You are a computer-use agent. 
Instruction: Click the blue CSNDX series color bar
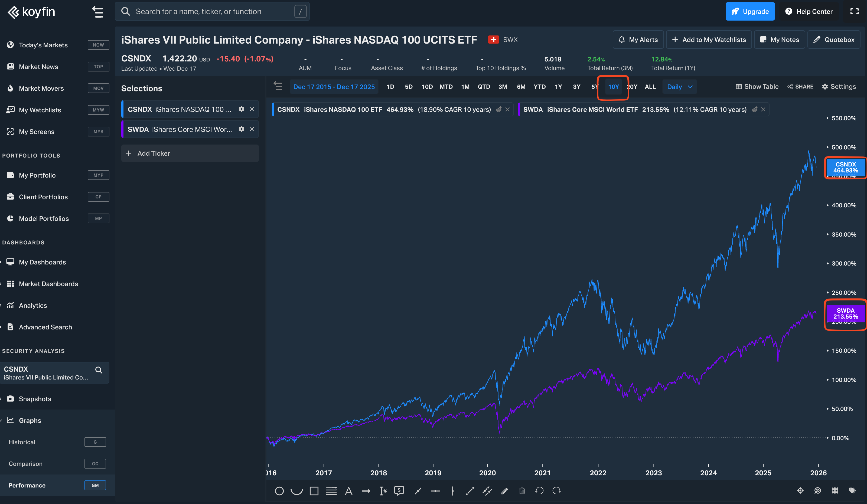click(122, 109)
